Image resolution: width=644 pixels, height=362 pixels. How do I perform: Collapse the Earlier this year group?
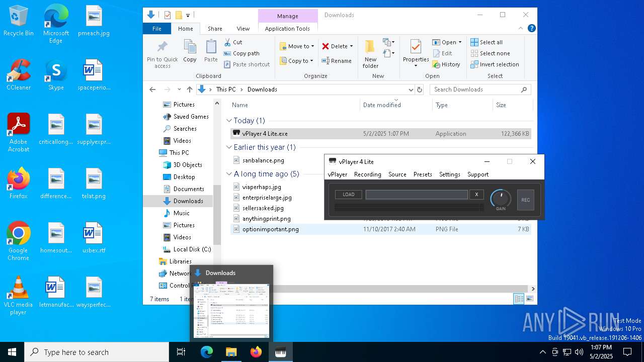(x=229, y=147)
